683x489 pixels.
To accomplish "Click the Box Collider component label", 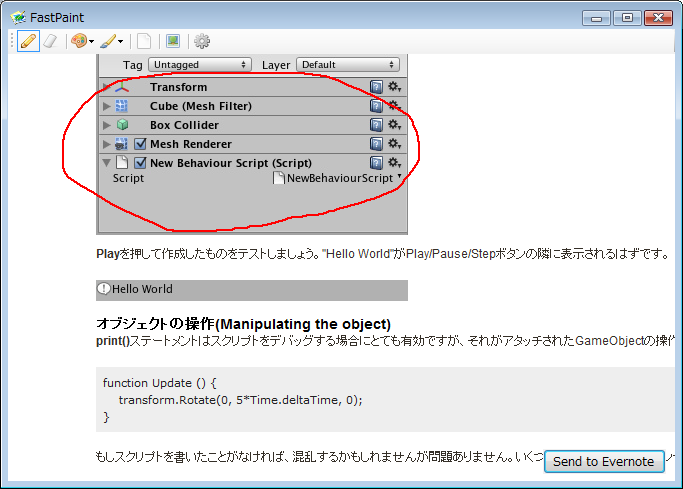I will [184, 125].
